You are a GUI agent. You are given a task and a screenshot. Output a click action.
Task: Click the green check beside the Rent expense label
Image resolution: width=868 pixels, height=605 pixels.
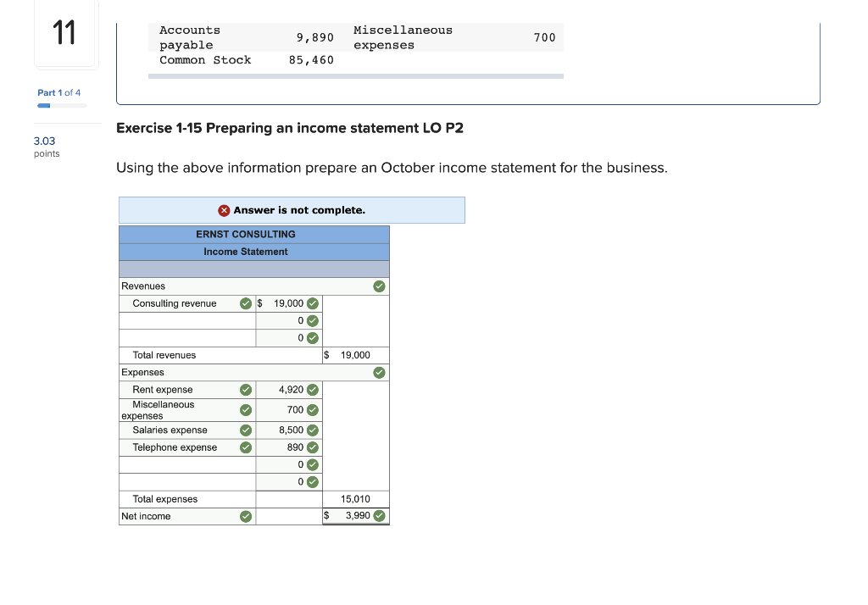click(x=246, y=390)
